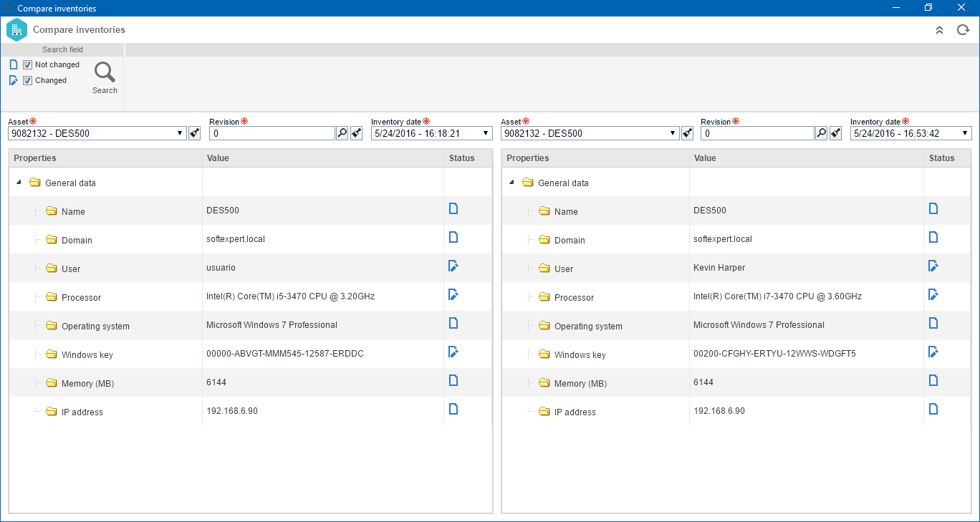Collapse General data in left panel
Image resolution: width=980 pixels, height=522 pixels.
point(18,183)
